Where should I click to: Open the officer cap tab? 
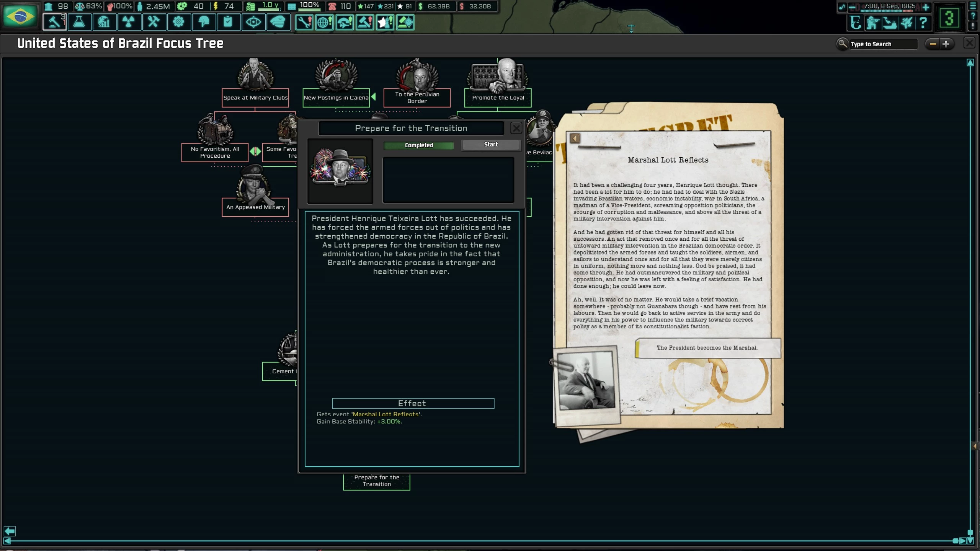click(x=278, y=22)
